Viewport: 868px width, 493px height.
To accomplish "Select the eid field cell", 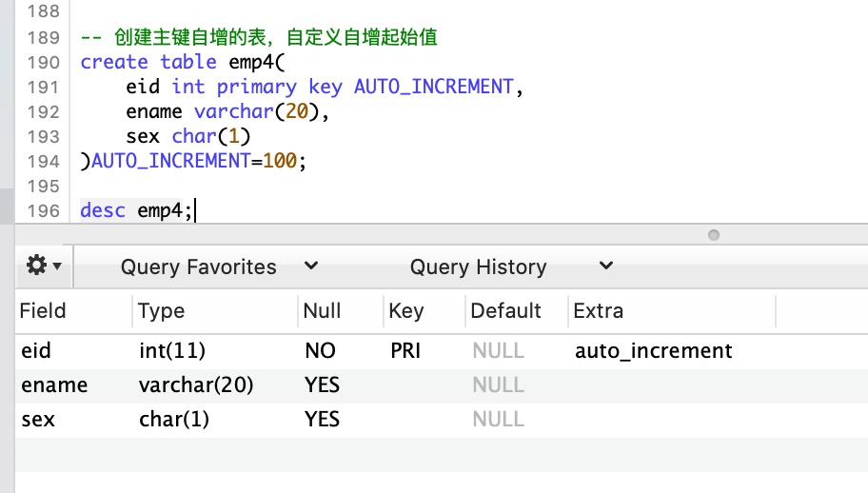I will point(36,351).
